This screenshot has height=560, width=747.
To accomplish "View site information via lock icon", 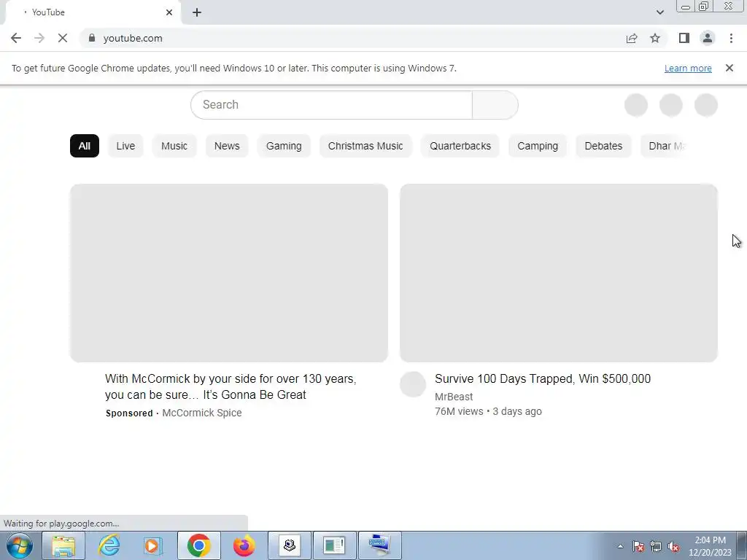I will (x=92, y=38).
